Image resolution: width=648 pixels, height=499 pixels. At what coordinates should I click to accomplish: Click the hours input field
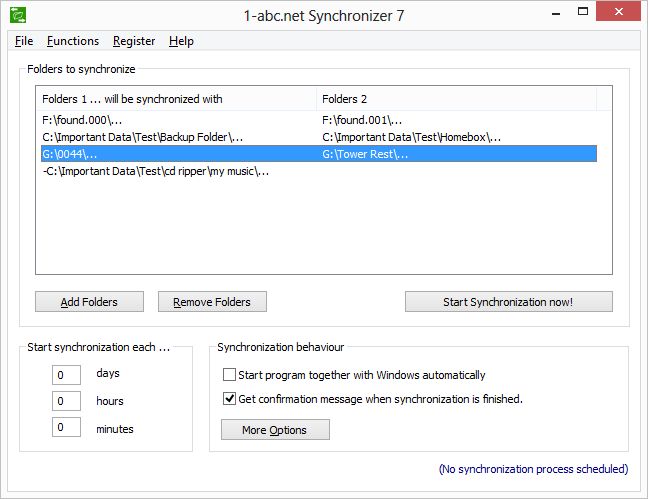[x=68, y=401]
